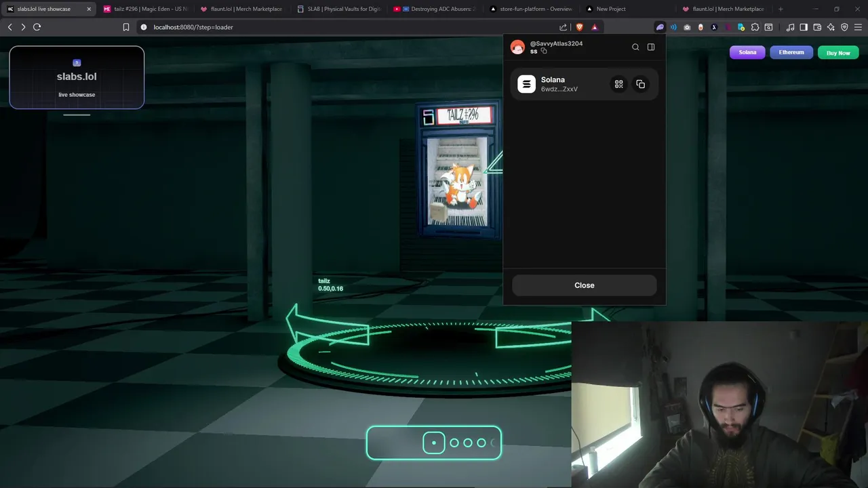This screenshot has width=868, height=488.
Task: Toggle the Phantom wallet extension icon
Action: (660, 27)
